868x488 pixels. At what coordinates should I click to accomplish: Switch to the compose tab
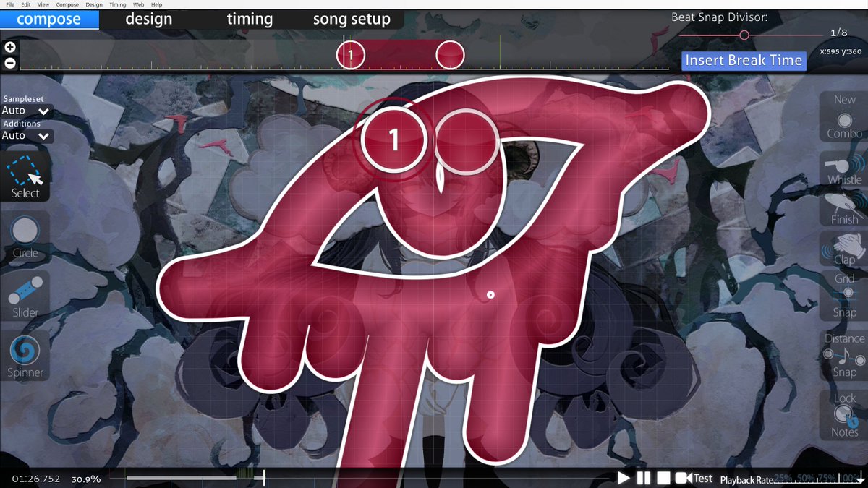[49, 20]
